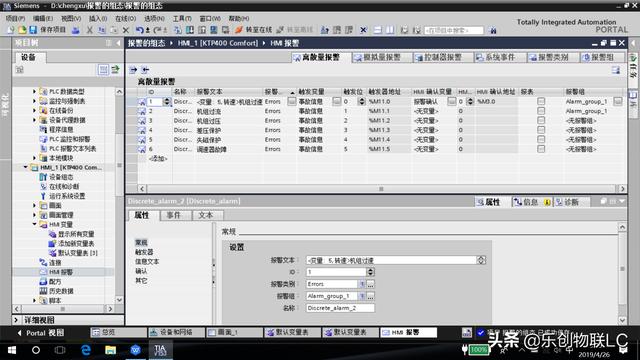This screenshot has width=640, height=360.
Task: Expand the 画面 (Screens) tree node
Action: pos(34,205)
